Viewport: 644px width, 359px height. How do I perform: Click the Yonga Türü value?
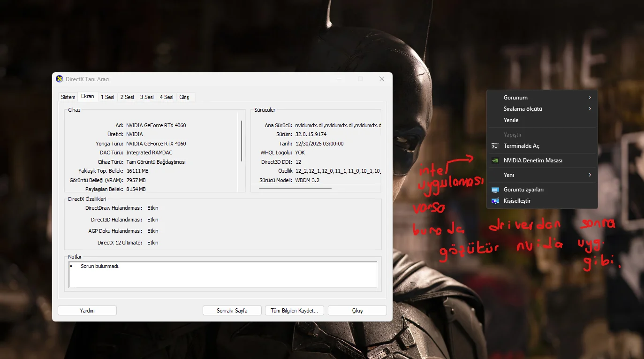pyautogui.click(x=156, y=144)
